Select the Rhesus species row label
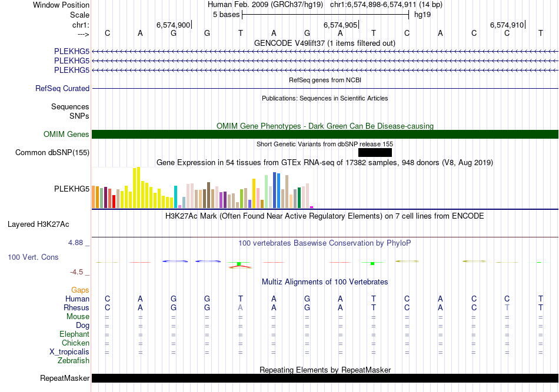This screenshot has height=392, width=559. pos(76,308)
